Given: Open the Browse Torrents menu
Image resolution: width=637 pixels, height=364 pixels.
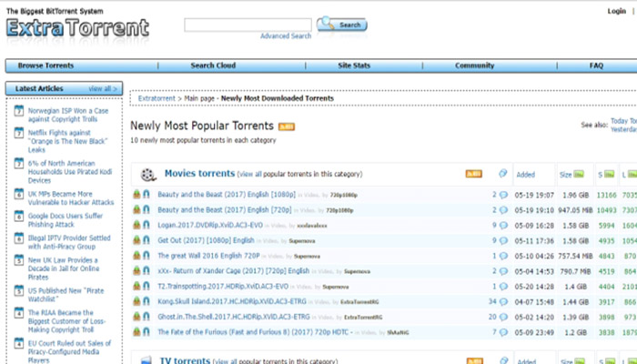Looking at the screenshot, I should [45, 66].
